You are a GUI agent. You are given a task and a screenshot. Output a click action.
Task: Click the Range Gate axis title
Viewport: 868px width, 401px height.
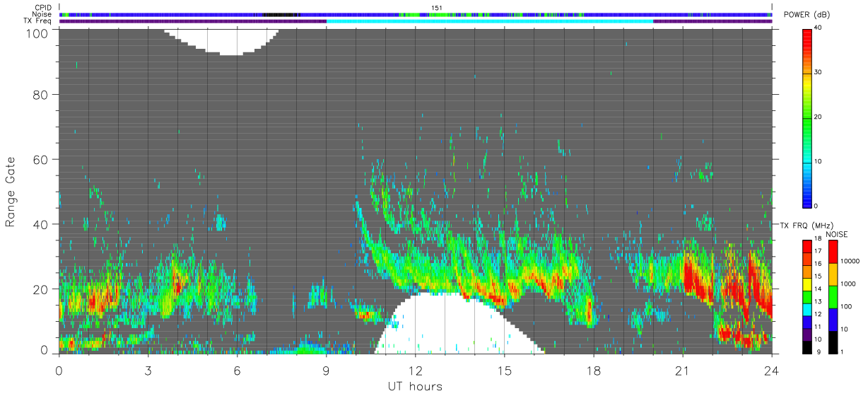point(11,192)
